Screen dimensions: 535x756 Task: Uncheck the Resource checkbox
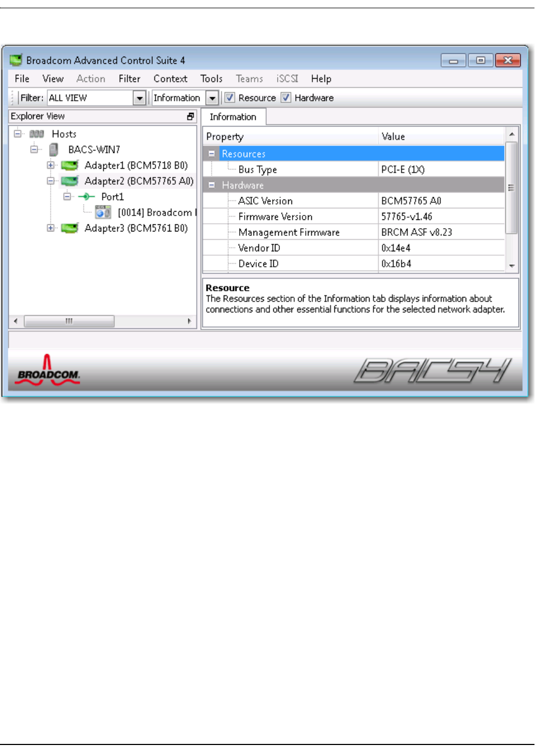pos(230,97)
